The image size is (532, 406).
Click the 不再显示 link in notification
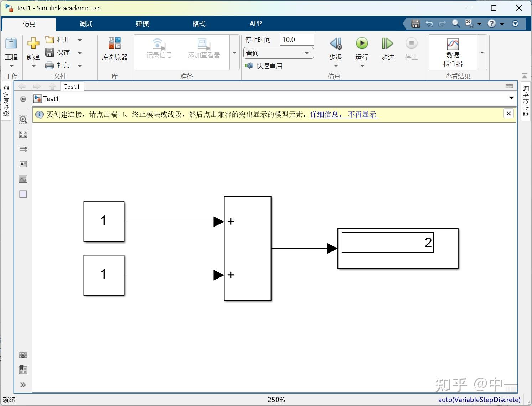click(x=362, y=114)
